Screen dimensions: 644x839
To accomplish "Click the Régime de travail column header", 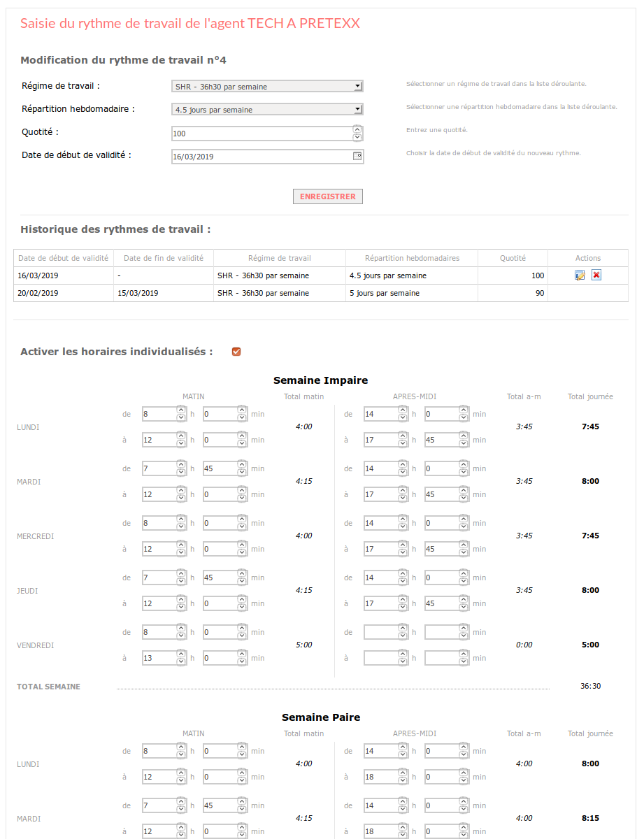I will [x=280, y=258].
